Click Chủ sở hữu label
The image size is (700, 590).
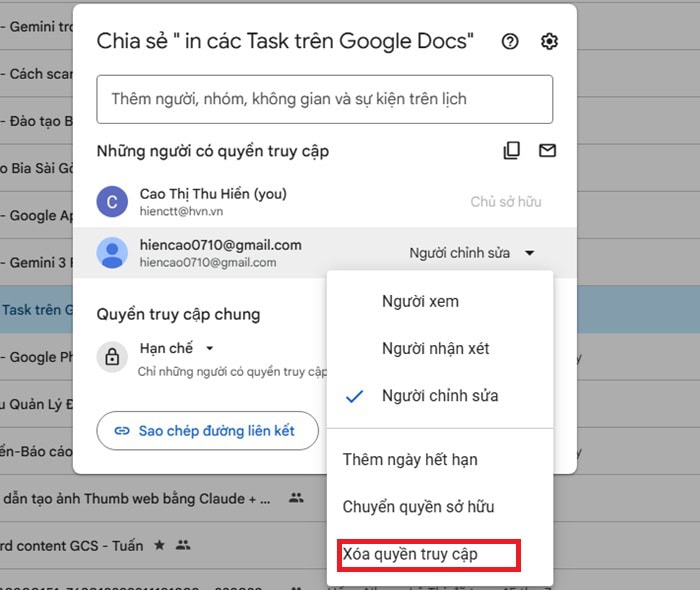(x=506, y=202)
